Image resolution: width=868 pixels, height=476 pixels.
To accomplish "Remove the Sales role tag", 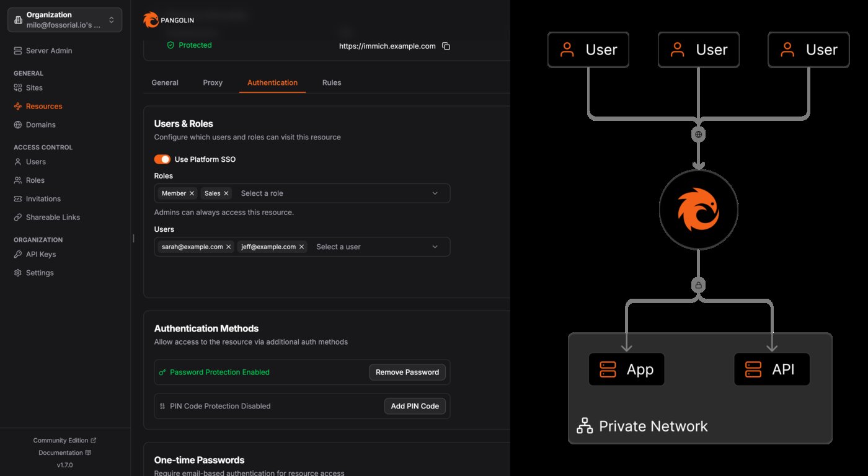I will pyautogui.click(x=226, y=193).
